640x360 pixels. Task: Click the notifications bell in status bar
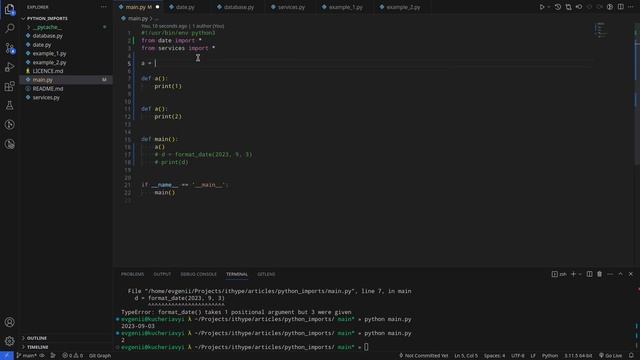click(631, 356)
